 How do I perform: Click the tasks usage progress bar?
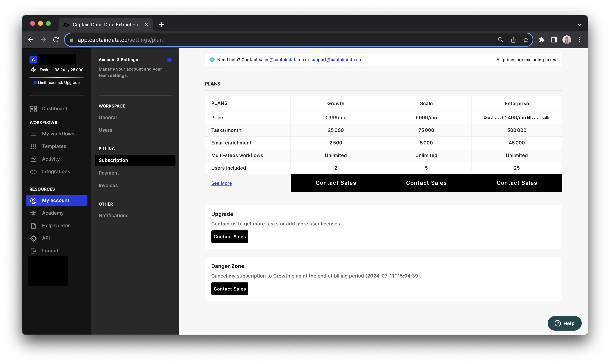click(56, 77)
